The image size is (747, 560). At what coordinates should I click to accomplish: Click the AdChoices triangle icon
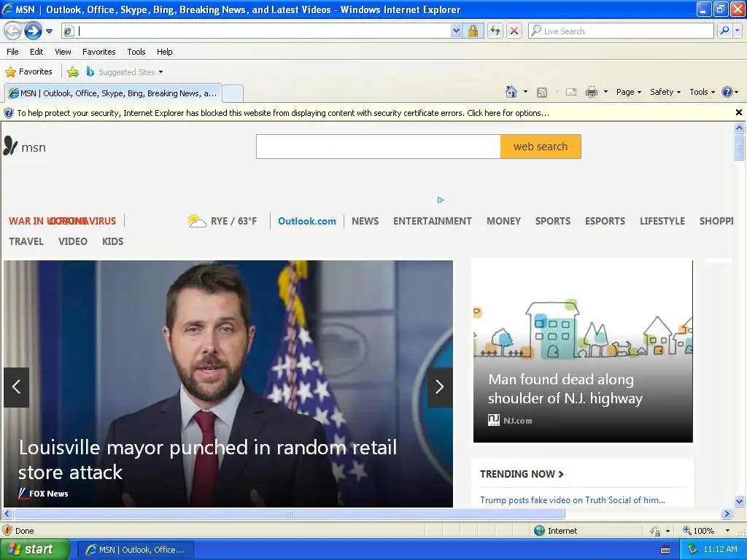coord(440,200)
